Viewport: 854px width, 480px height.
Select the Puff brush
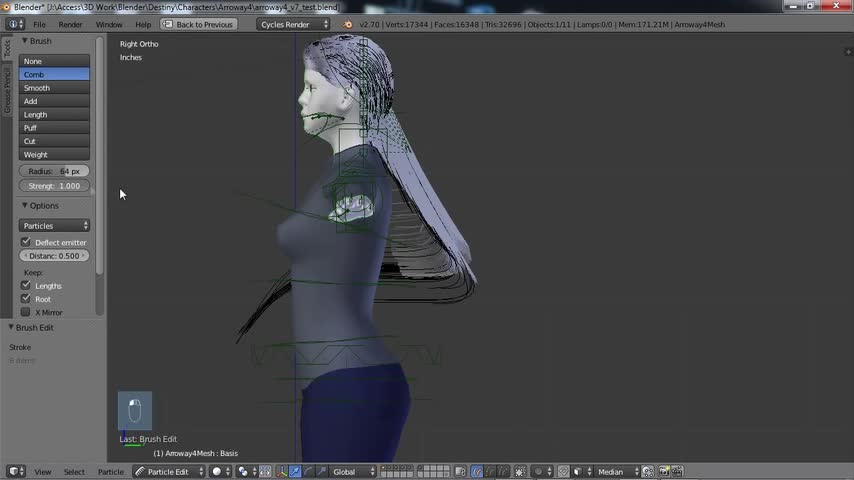[x=54, y=127]
